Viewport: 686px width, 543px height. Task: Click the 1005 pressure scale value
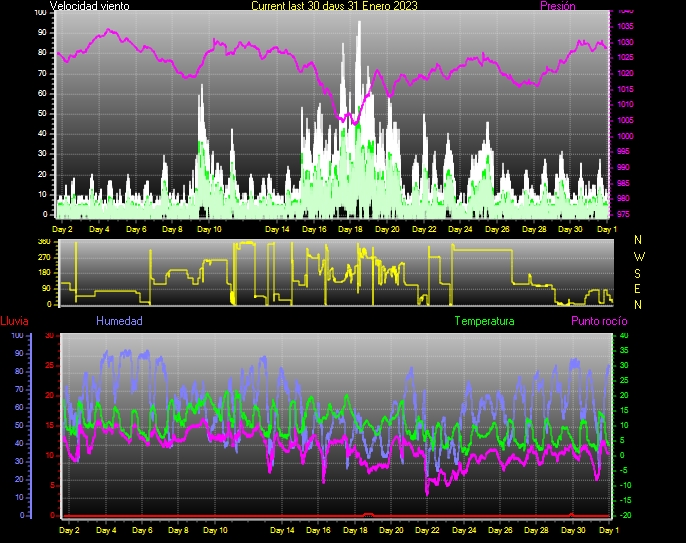pyautogui.click(x=625, y=120)
